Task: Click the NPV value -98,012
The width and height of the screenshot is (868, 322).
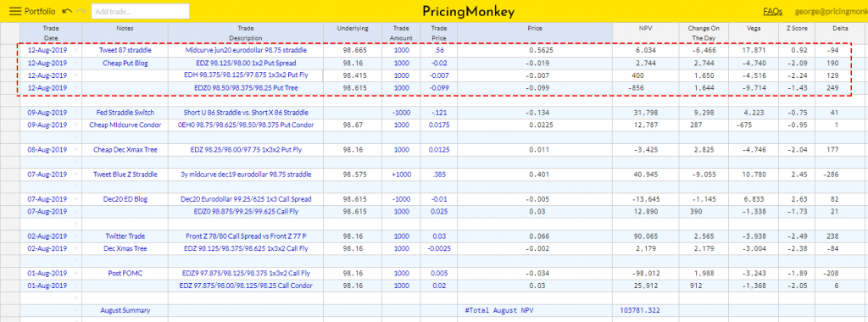Action: click(x=645, y=274)
